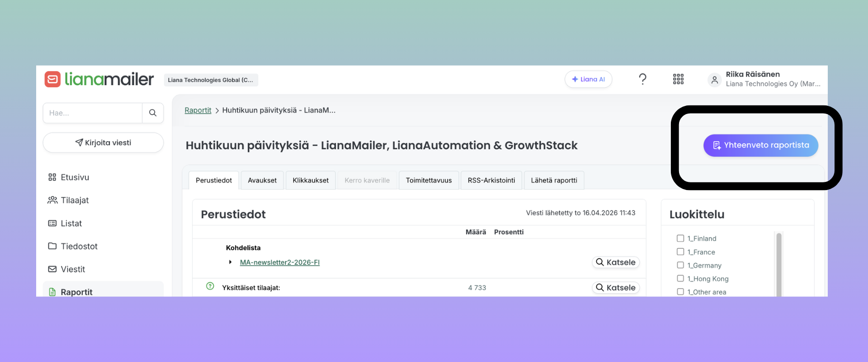The image size is (868, 362).
Task: Click Yhteenveto raportista button
Action: (x=761, y=145)
